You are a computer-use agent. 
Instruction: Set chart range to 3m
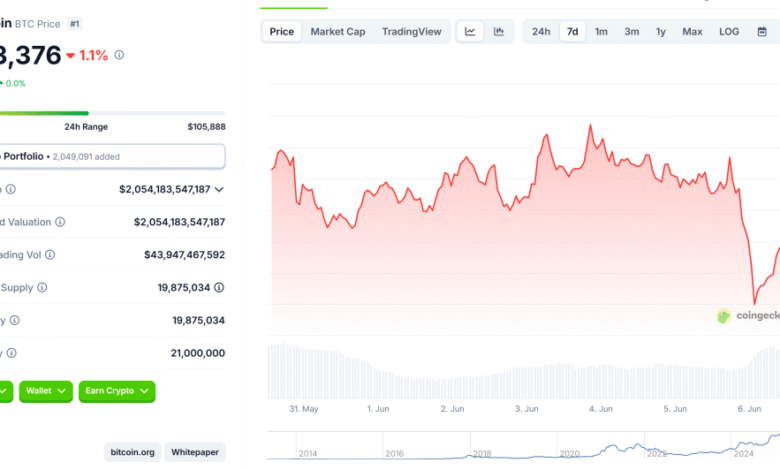[x=632, y=32]
